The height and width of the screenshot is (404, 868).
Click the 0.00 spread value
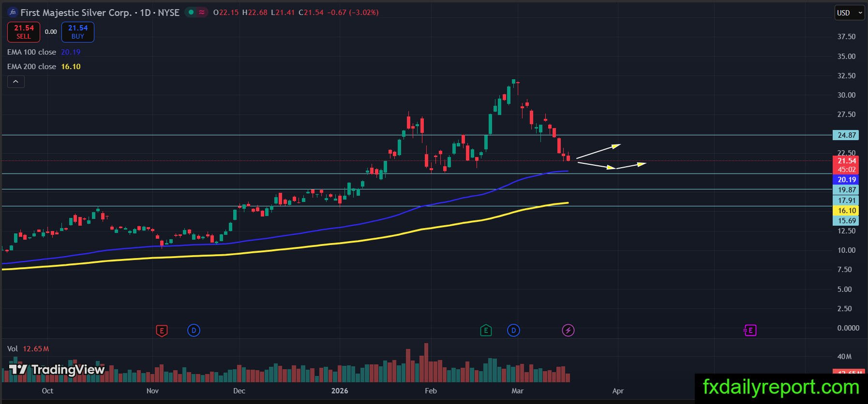click(x=51, y=32)
